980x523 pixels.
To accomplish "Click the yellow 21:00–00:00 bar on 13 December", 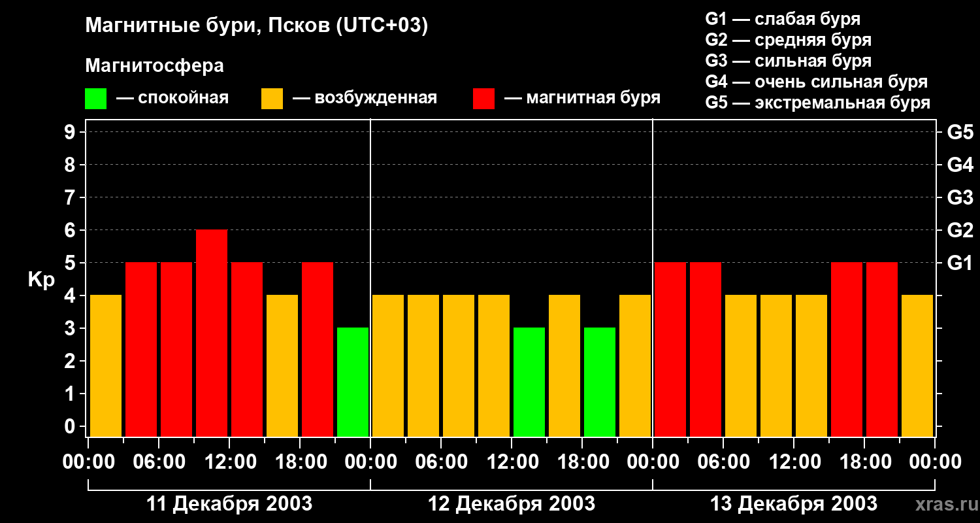I will point(917,366).
